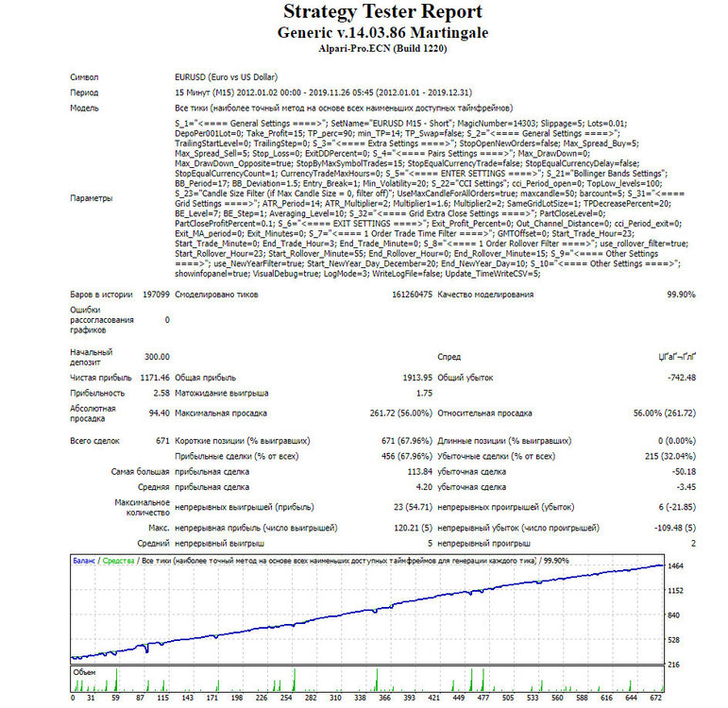The width and height of the screenshot is (728, 708).
Task: Click 'Абсолютная просадка' label
Action: click(x=93, y=413)
